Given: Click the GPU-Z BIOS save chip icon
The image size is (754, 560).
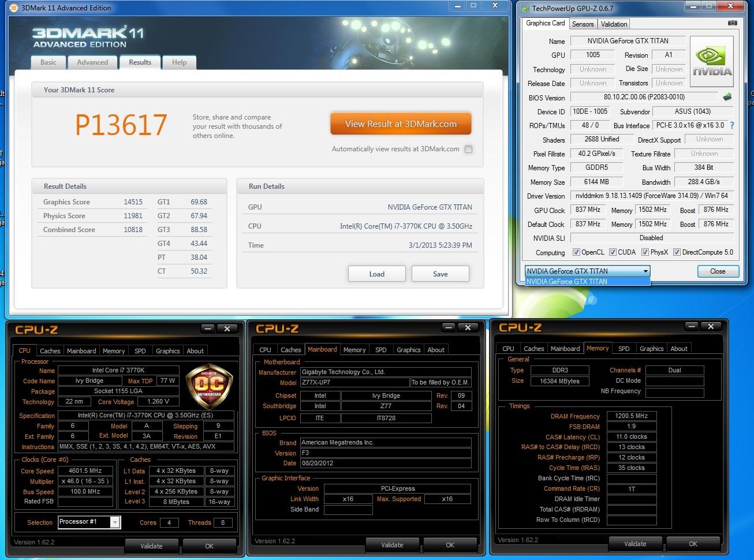Looking at the screenshot, I should coord(727,97).
